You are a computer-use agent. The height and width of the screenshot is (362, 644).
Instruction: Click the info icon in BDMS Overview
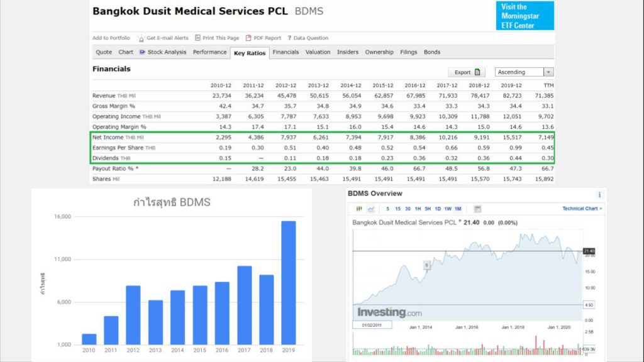599,195
